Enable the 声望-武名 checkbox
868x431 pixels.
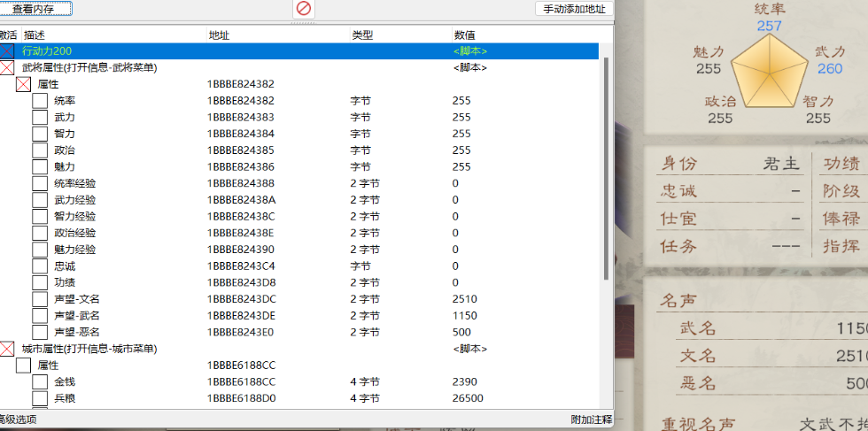pos(40,316)
